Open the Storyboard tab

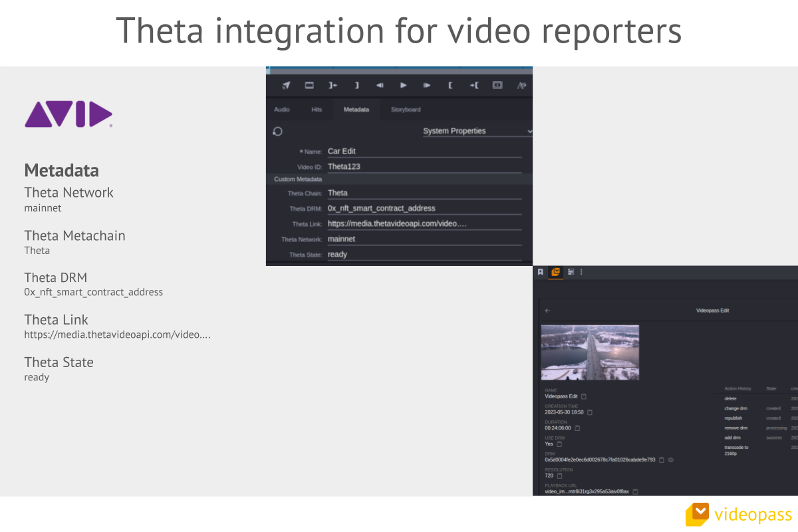pos(406,109)
